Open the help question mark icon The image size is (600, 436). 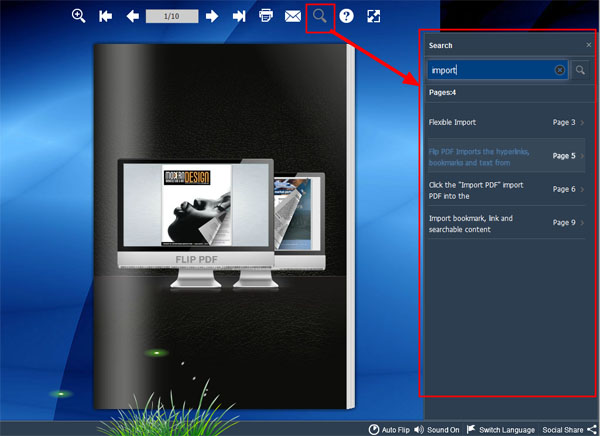tap(346, 16)
